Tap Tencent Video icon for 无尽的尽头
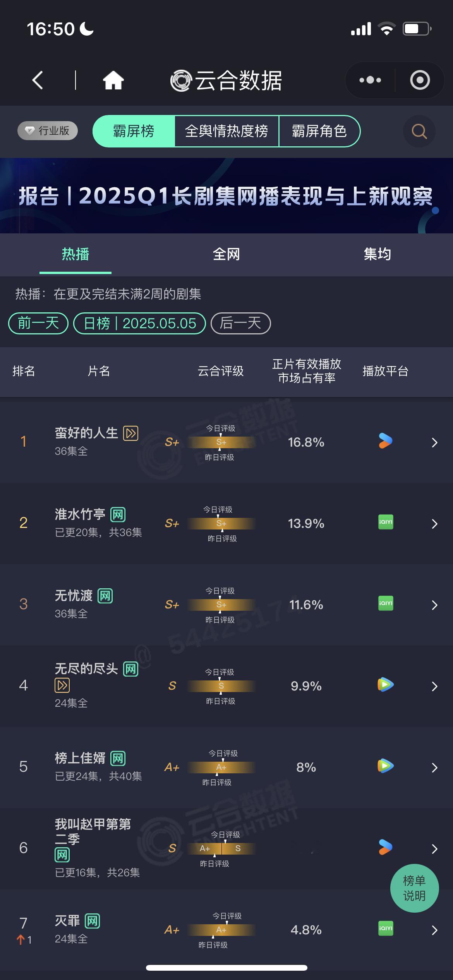The width and height of the screenshot is (453, 980). (x=386, y=685)
